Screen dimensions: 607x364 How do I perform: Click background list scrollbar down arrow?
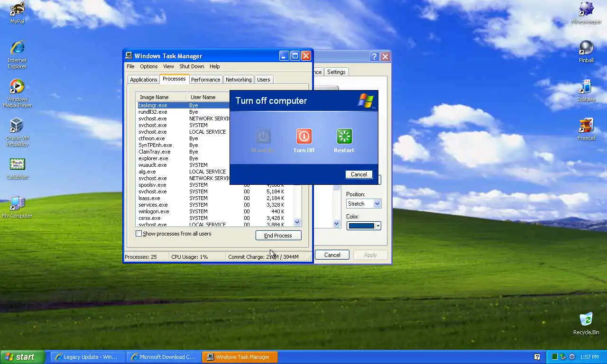(337, 224)
